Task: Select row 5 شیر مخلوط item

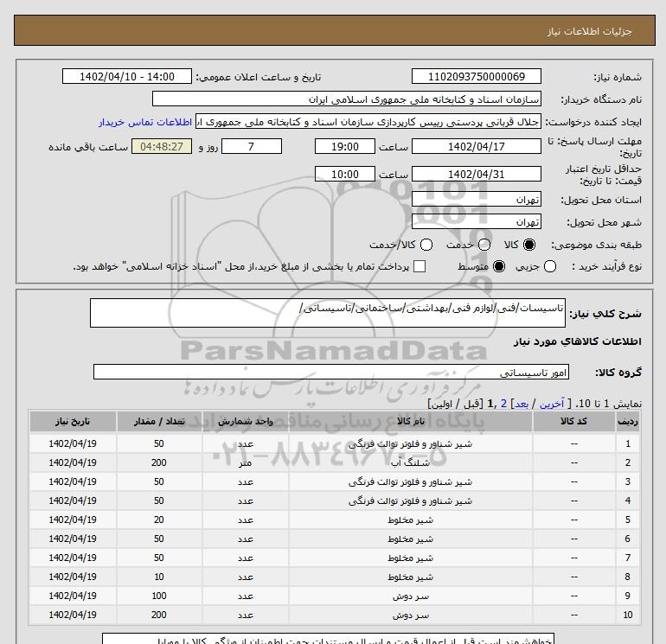Action: 410,520
